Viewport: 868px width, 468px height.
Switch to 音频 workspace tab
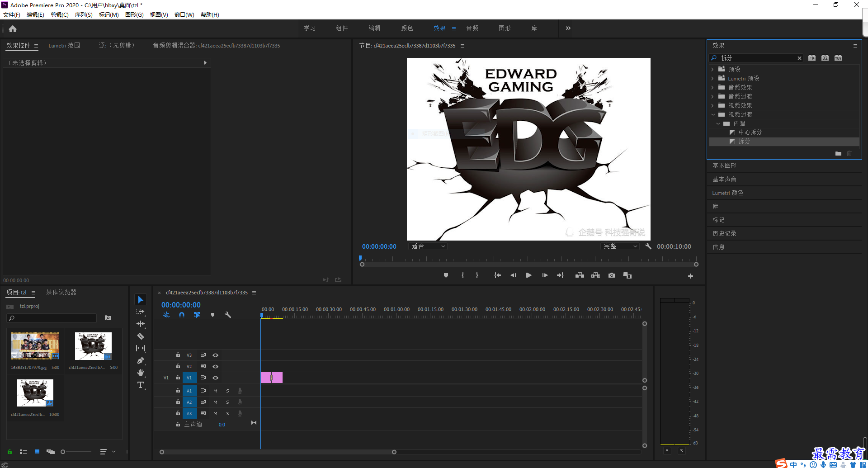[472, 28]
